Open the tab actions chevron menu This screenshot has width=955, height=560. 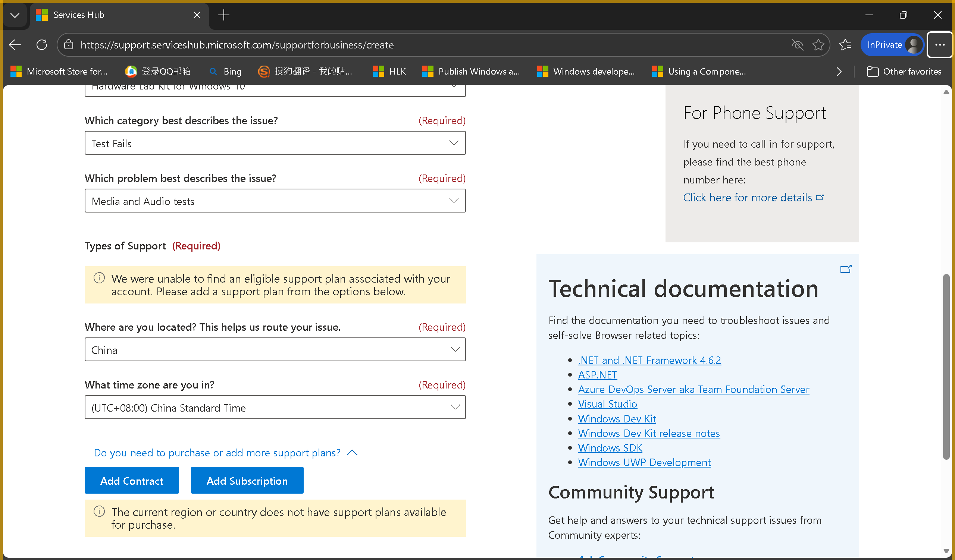[15, 15]
